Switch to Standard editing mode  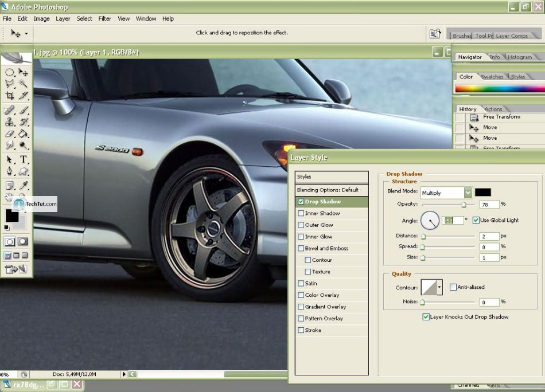pos(10,242)
